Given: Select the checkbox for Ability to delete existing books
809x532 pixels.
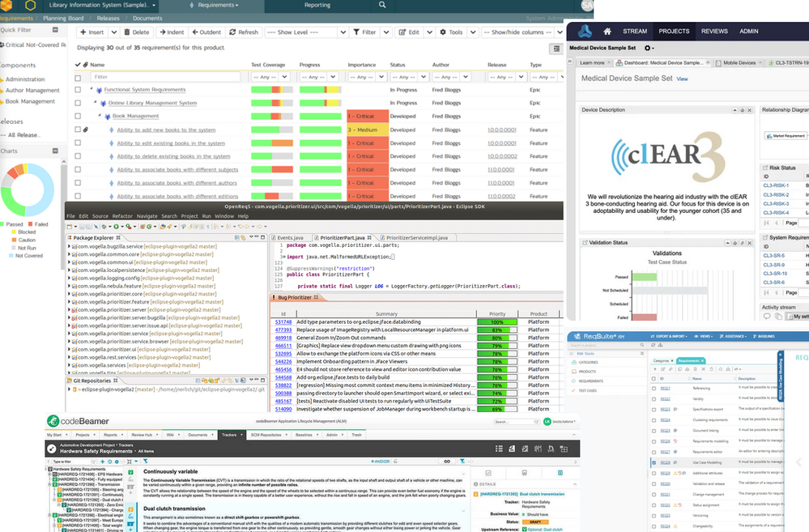Looking at the screenshot, I should click(78, 155).
